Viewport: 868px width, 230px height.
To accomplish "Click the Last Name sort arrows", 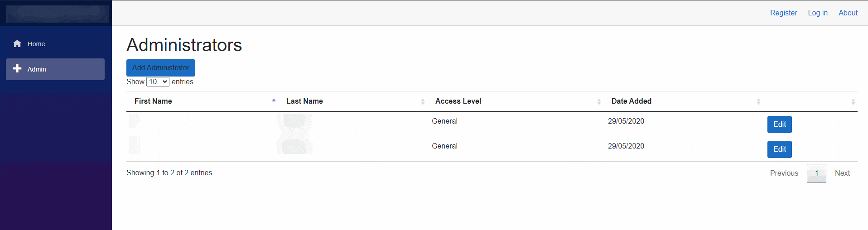I will click(423, 101).
